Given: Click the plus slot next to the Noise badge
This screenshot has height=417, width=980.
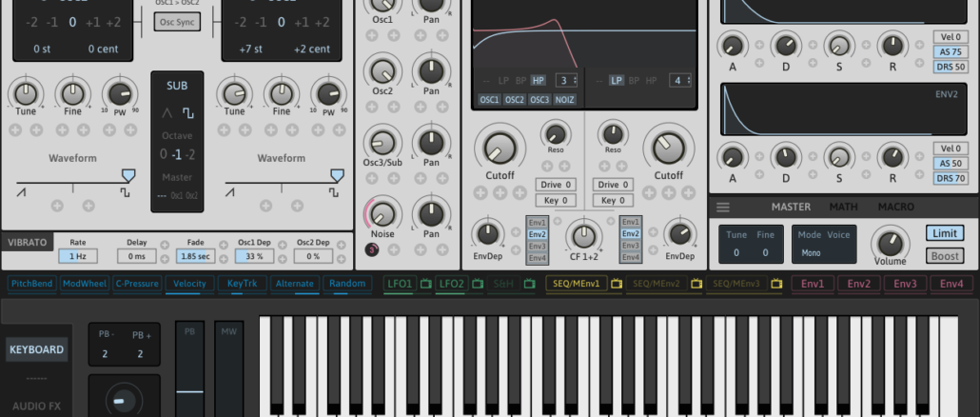Looking at the screenshot, I should pos(394,250).
